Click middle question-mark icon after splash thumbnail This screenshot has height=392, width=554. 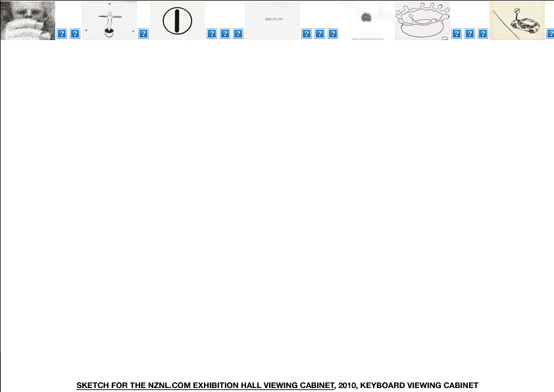tap(470, 34)
